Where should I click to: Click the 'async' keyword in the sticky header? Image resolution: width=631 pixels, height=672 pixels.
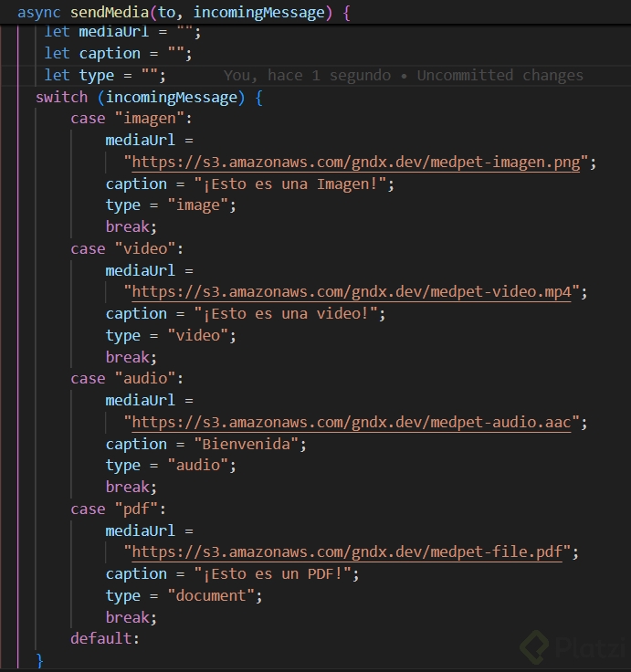[38, 13]
